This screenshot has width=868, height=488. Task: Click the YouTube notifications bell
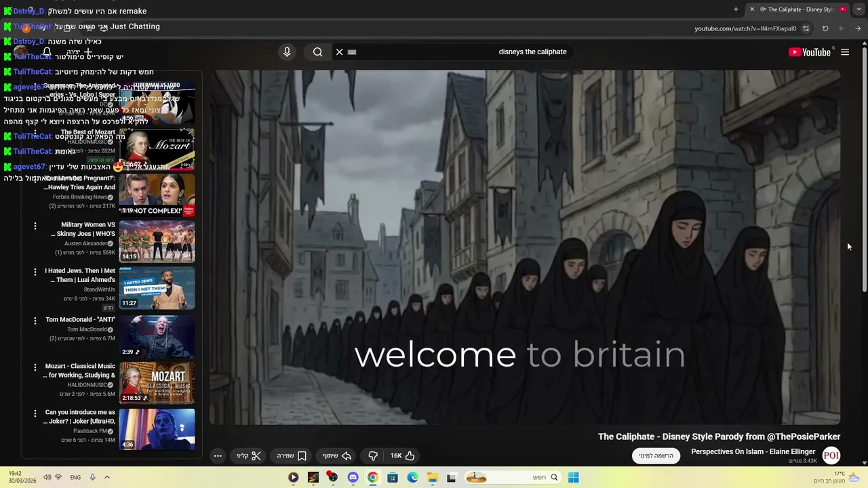click(x=47, y=52)
